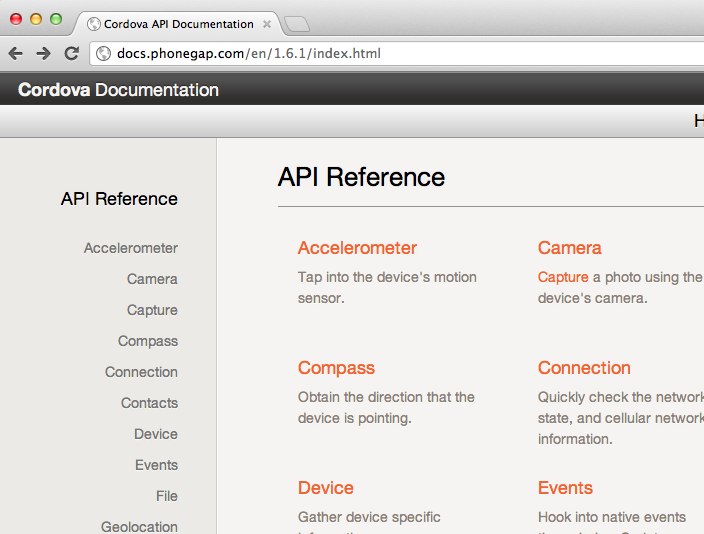Click the orange Events heading link
Viewport: 704px width, 534px height.
pos(565,488)
